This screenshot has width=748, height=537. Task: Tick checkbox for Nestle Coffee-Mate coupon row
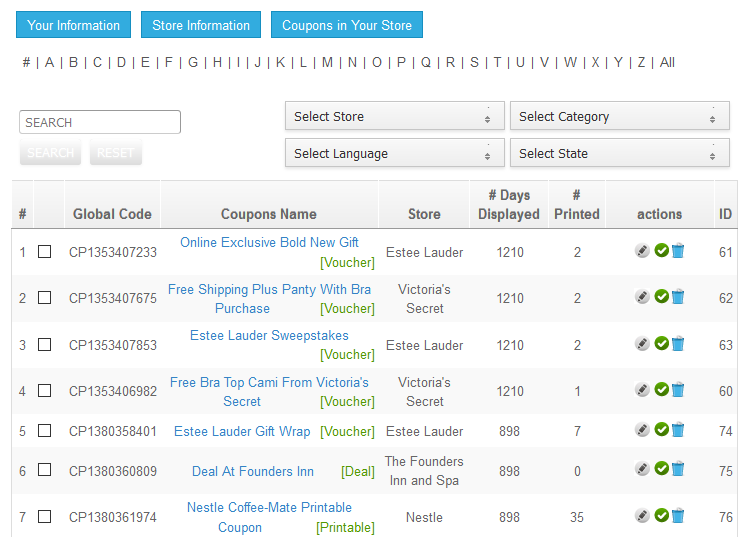coord(45,517)
